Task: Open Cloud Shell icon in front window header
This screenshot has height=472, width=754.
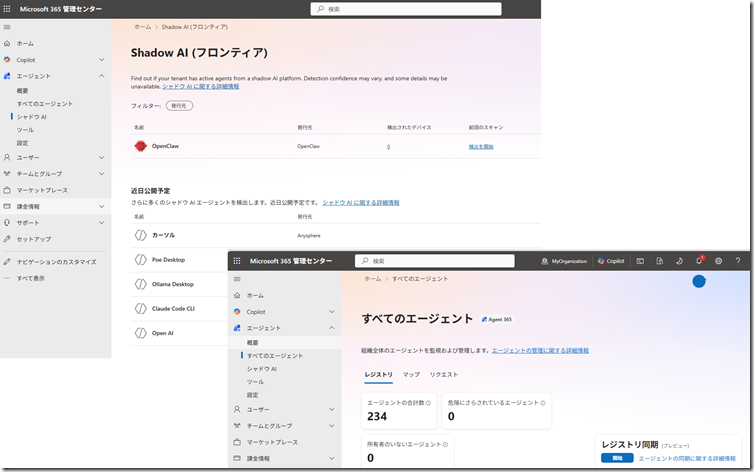Action: (640, 261)
